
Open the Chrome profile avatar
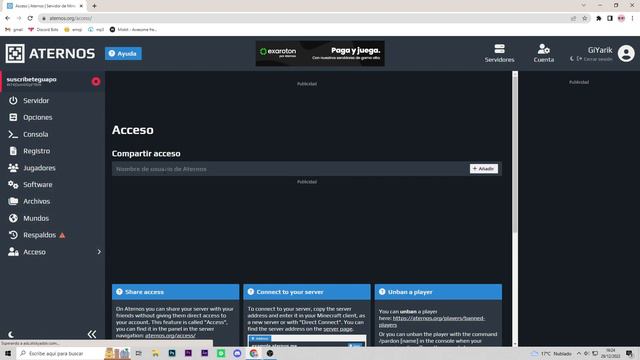tap(621, 18)
